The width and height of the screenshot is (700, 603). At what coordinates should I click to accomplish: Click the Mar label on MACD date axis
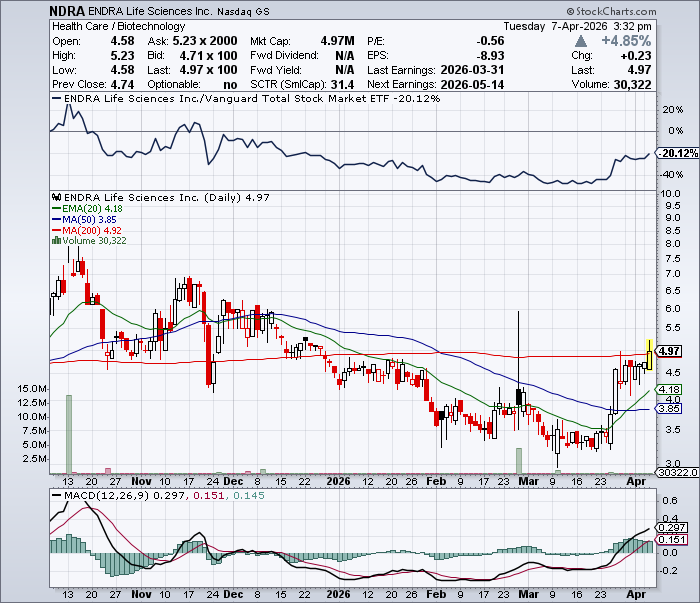pyautogui.click(x=528, y=595)
